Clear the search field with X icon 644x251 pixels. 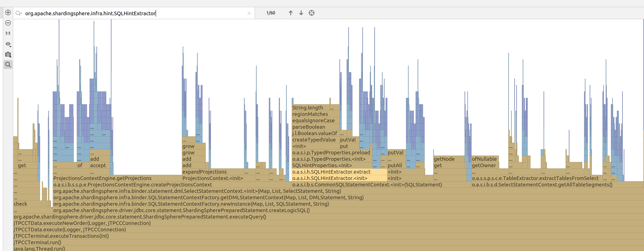click(249, 13)
